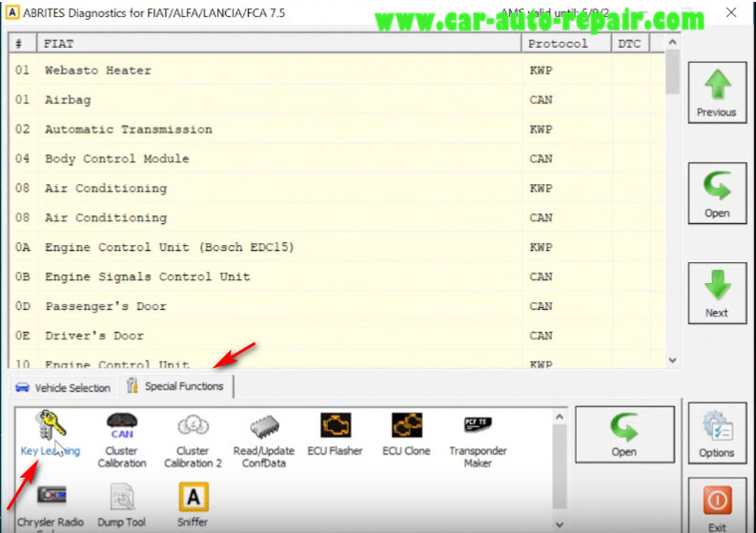Screen dimensions: 756x533
Task: Launch Cluster Calibration tool
Action: (121, 441)
